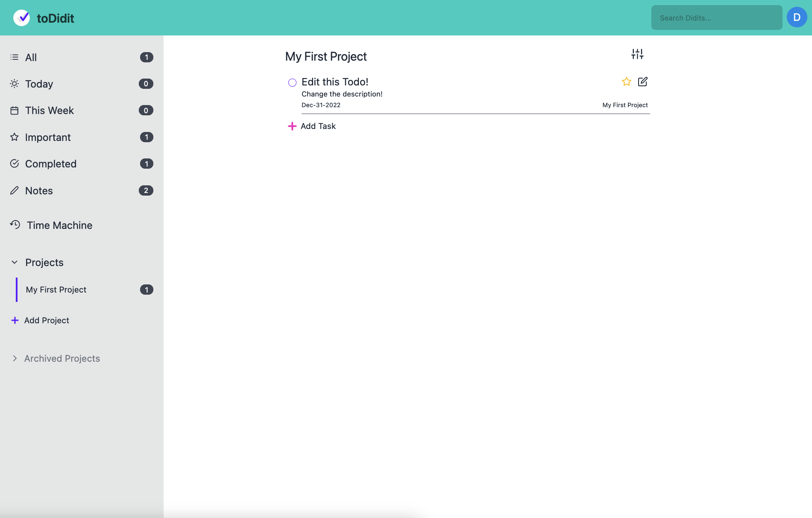The height and width of the screenshot is (518, 812).
Task: Click the Projects section label
Action: [44, 262]
